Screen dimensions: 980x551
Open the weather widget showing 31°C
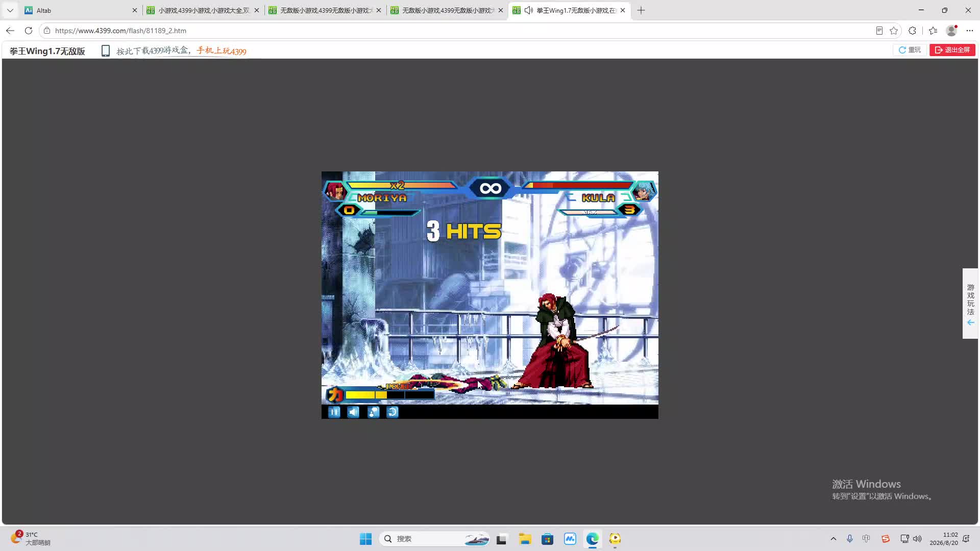(32, 538)
